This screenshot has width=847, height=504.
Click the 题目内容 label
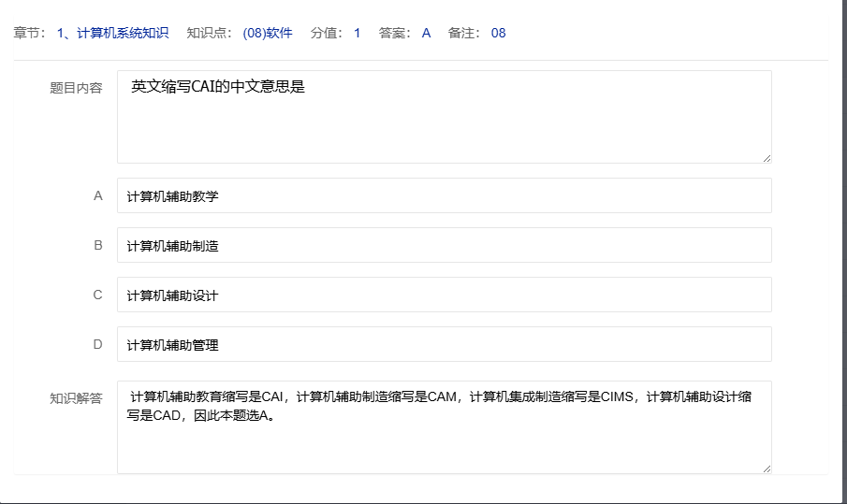(76, 88)
